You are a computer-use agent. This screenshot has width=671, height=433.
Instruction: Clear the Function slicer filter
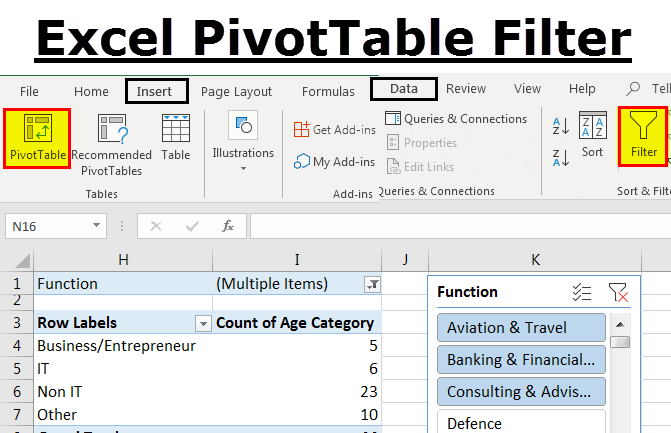618,293
